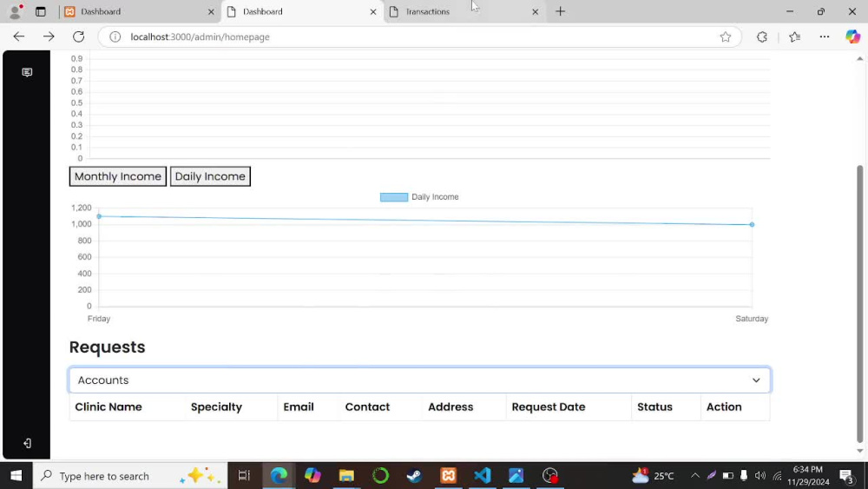Toggle the Daily Income legend swatch
The width and height of the screenshot is (868, 489).
(393, 197)
